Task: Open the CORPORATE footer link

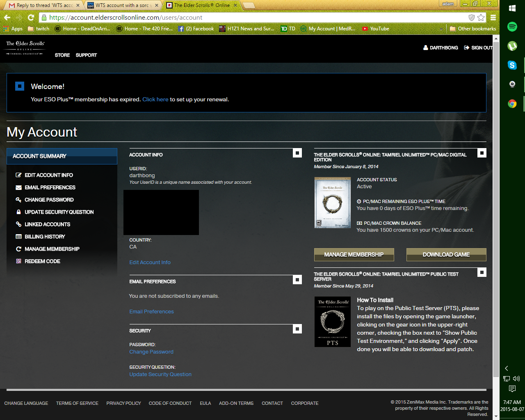Action: 305,404
